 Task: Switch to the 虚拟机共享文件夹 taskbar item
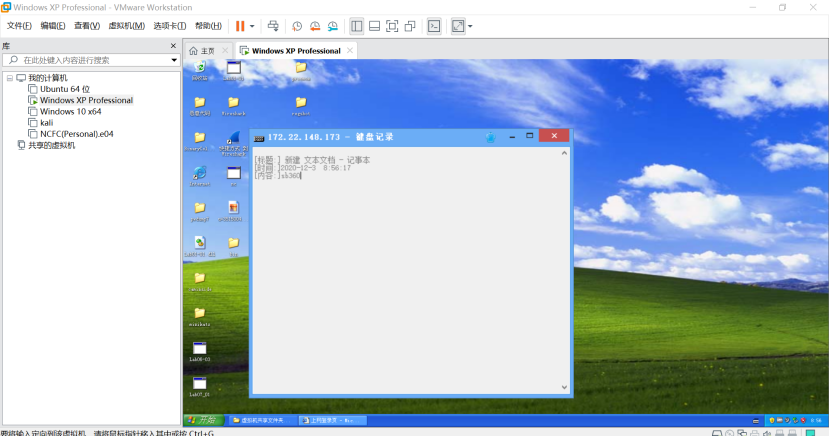262,421
